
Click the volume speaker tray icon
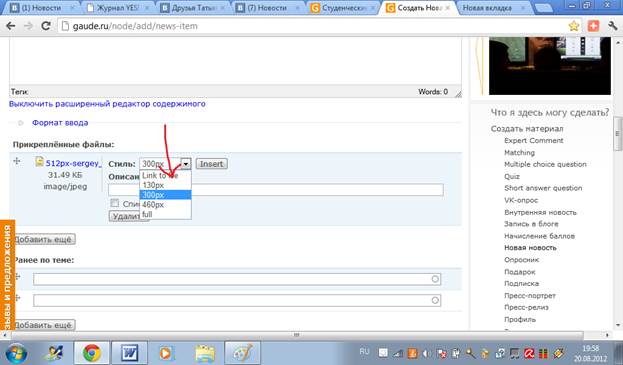click(x=426, y=353)
